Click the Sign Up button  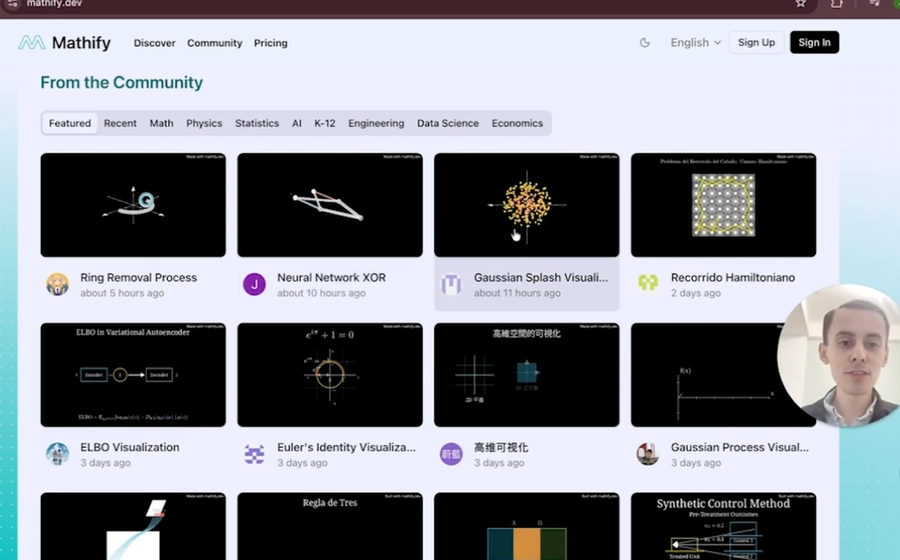click(x=756, y=42)
